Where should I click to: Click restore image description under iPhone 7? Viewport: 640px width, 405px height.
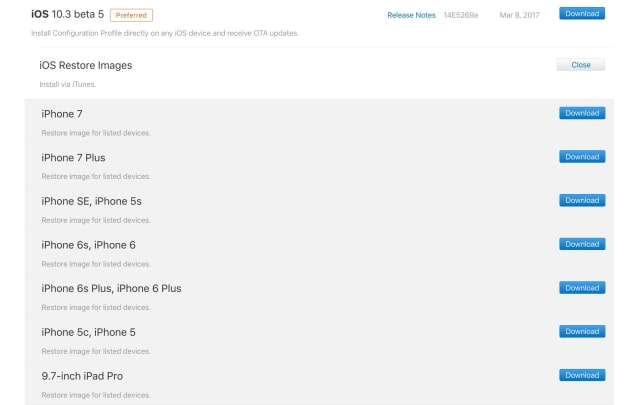point(96,133)
